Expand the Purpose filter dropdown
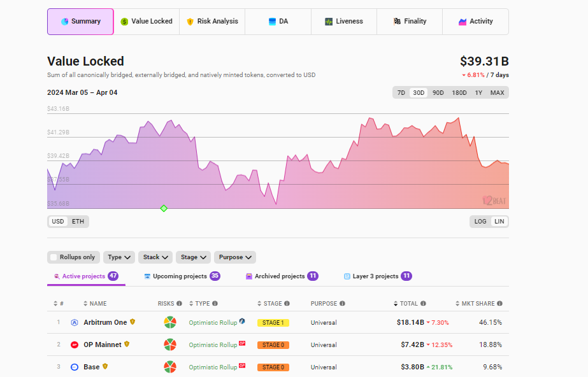This screenshot has height=377, width=588. pos(235,257)
